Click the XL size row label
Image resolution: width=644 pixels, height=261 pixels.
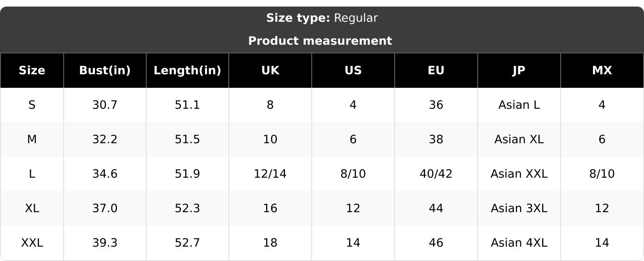point(32,208)
